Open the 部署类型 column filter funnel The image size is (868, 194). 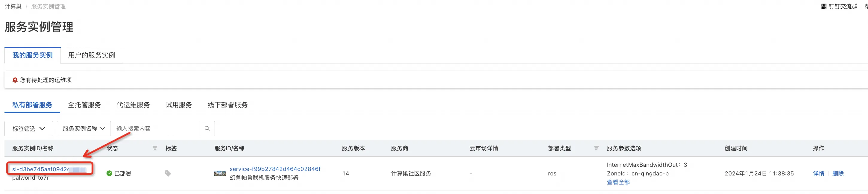point(597,148)
